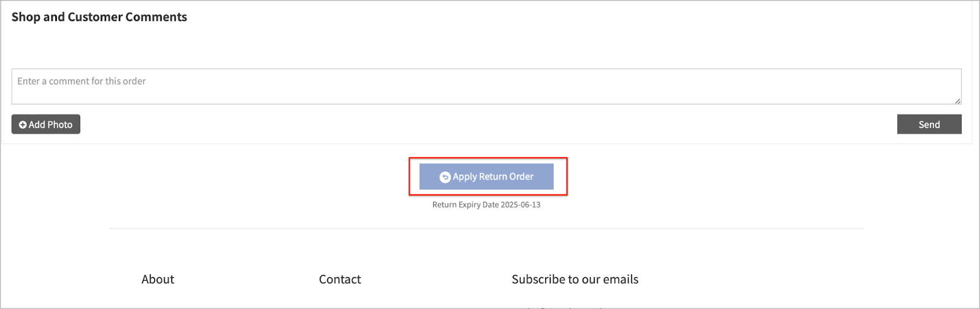The width and height of the screenshot is (980, 309).
Task: Click the return arrow icon on Apply Return Order
Action: tap(445, 177)
